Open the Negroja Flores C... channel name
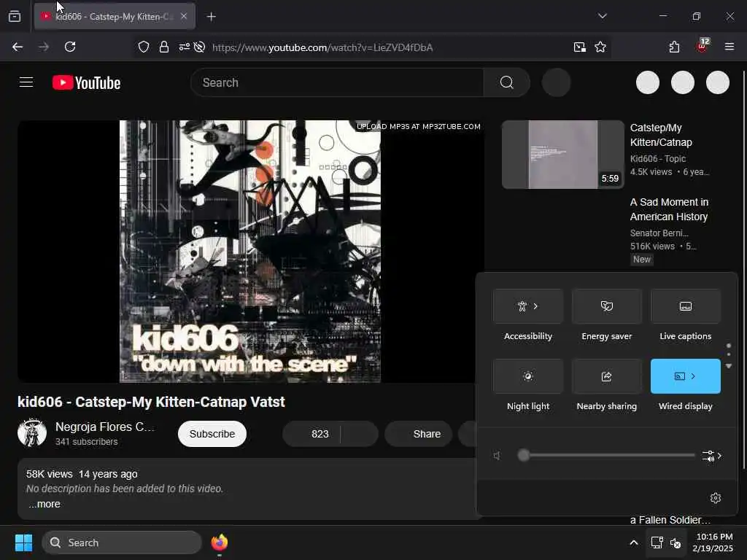The image size is (747, 560). (105, 427)
